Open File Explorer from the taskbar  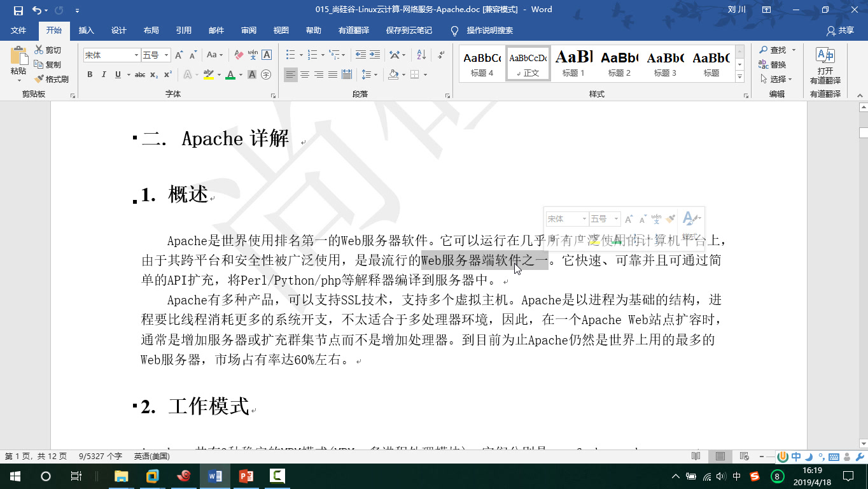(x=121, y=476)
